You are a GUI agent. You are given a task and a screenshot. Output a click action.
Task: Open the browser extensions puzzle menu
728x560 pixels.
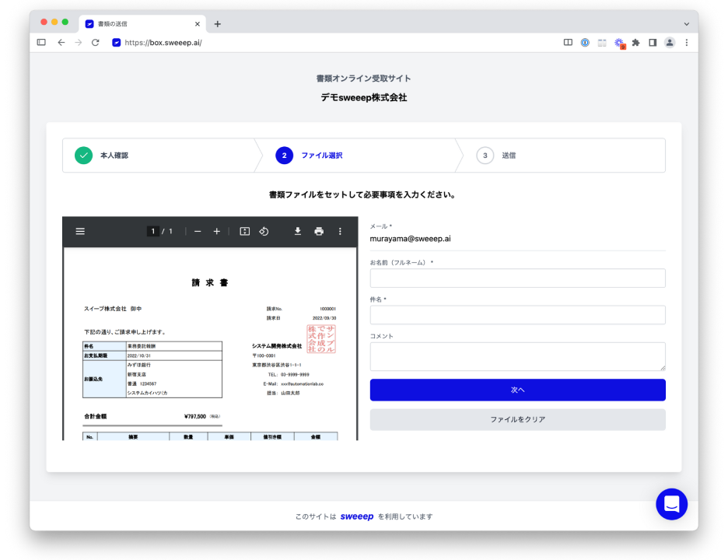[635, 43]
